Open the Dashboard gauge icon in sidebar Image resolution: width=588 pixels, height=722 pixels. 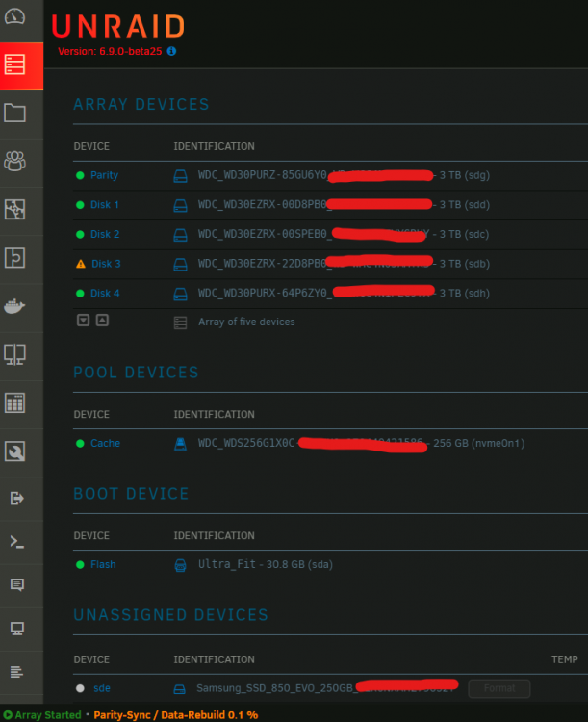click(14, 16)
